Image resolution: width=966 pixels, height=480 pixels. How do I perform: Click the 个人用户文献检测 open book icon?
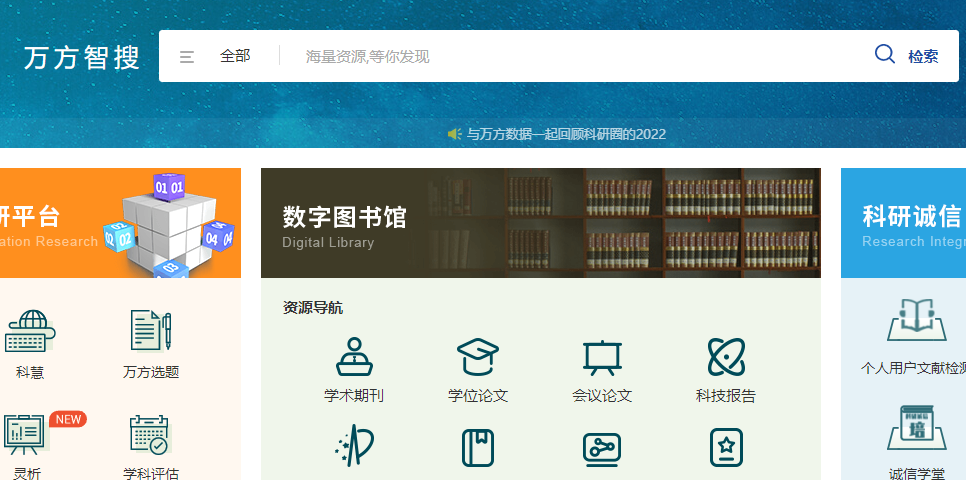pos(917,320)
